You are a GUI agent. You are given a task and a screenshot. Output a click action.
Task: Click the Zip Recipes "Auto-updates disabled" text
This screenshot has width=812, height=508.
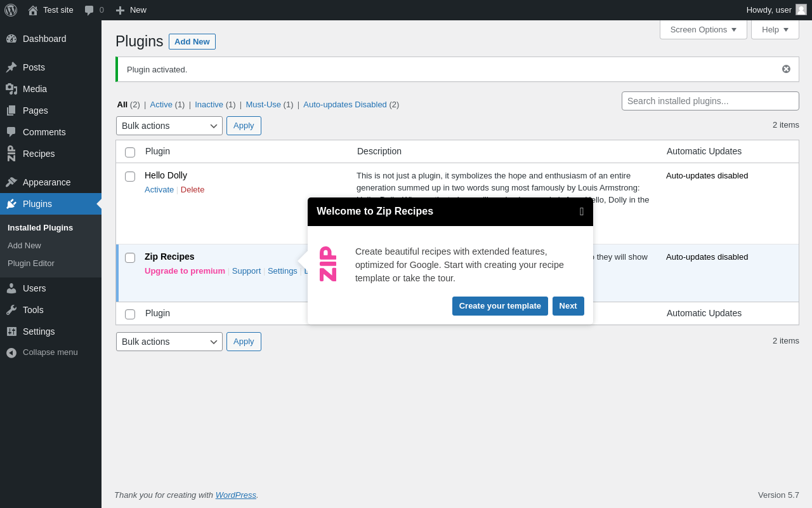707,257
